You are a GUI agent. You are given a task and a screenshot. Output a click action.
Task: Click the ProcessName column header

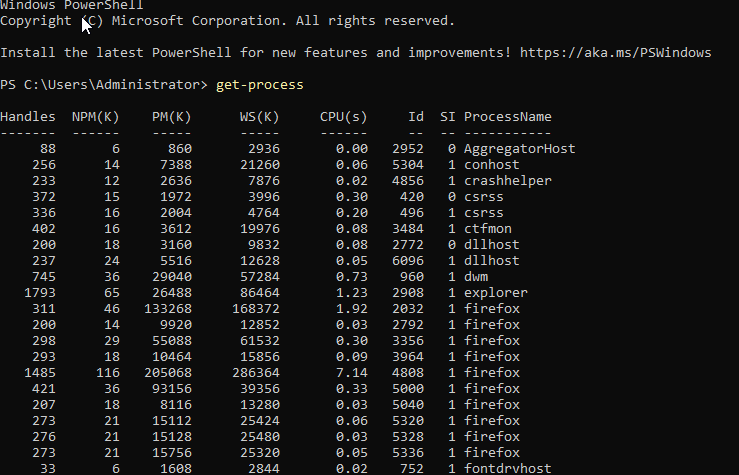pos(508,116)
